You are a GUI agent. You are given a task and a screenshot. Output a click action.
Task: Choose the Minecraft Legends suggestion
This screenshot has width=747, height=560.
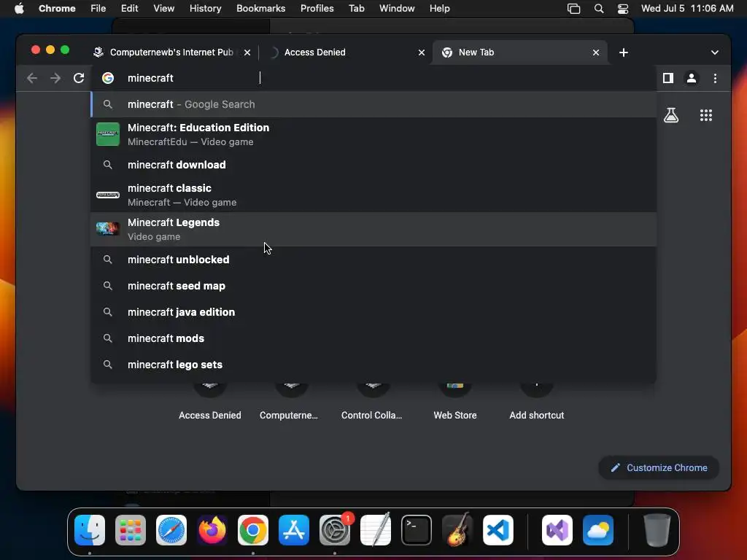click(x=373, y=229)
